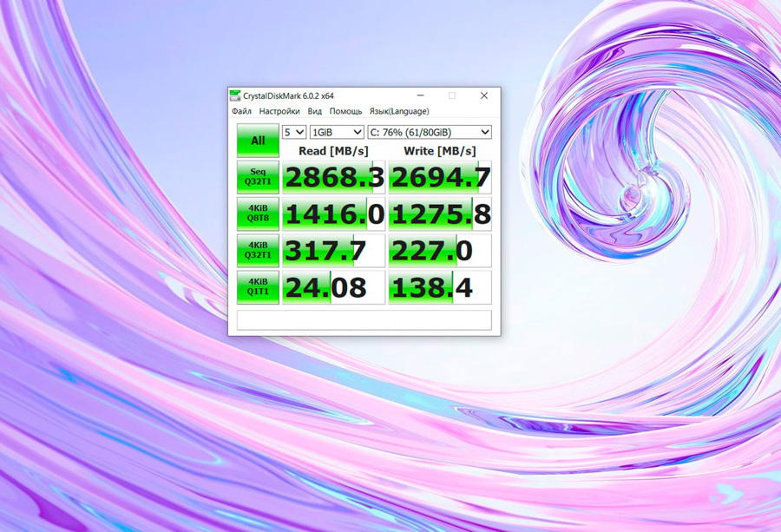This screenshot has height=532, width=781.
Task: Expand the test count dropdown showing 5
Action: click(x=294, y=132)
